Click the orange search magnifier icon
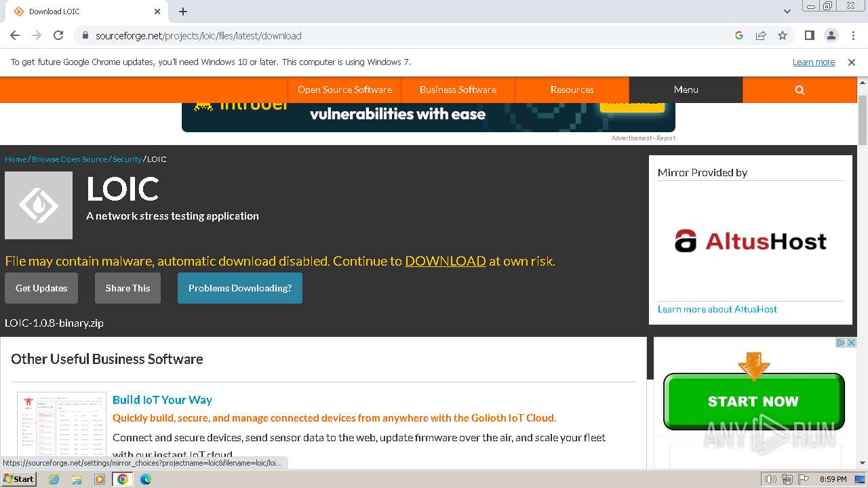Image resolution: width=868 pixels, height=488 pixels. (800, 89)
